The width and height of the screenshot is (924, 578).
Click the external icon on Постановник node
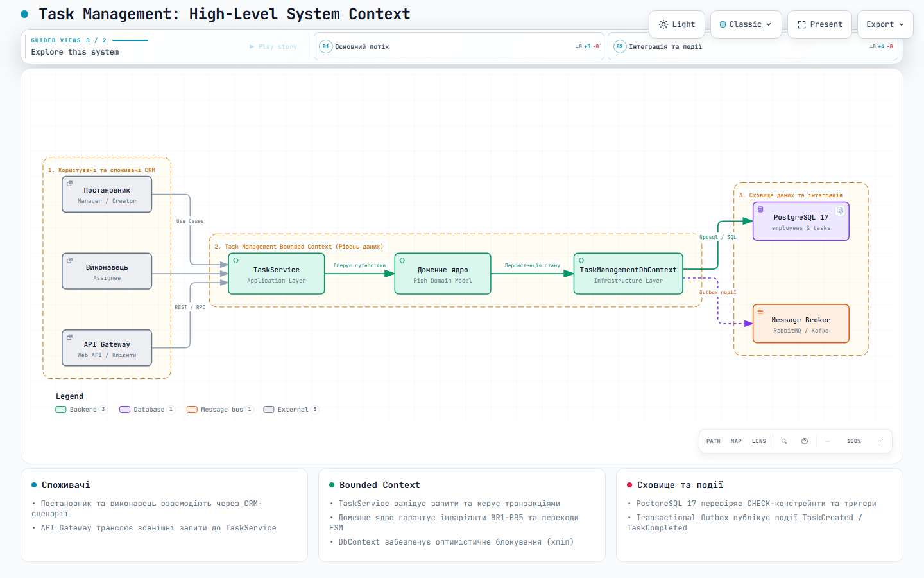click(69, 184)
